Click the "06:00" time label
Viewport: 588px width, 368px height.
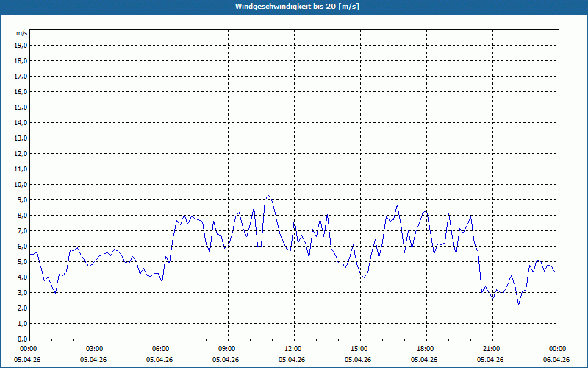pyautogui.click(x=160, y=349)
